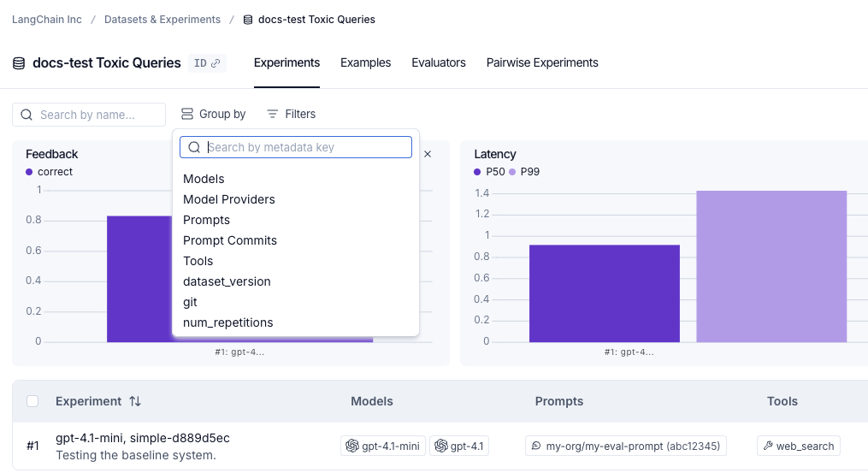The height and width of the screenshot is (473, 868).
Task: Click docs-test Toxic Queries breadcrumb
Action: click(316, 20)
